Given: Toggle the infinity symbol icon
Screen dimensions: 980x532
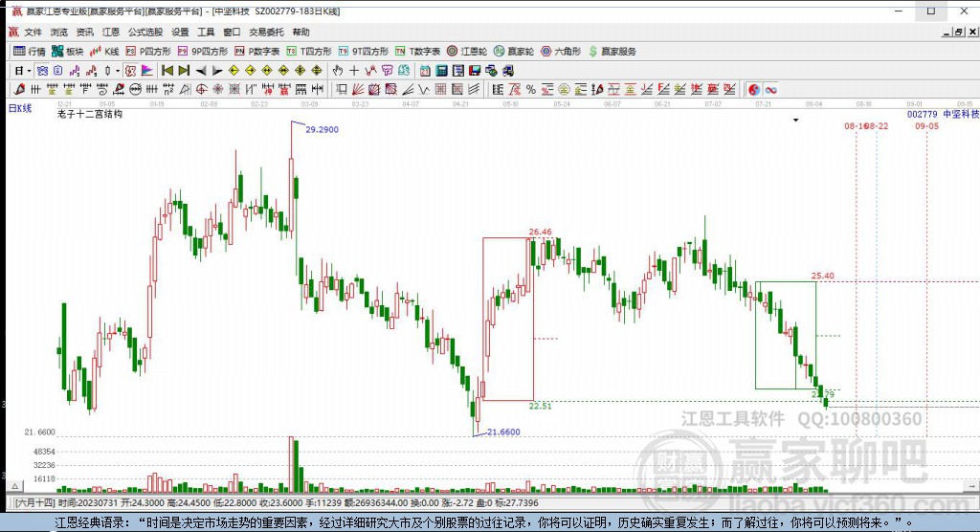Looking at the screenshot, I should [x=771, y=89].
